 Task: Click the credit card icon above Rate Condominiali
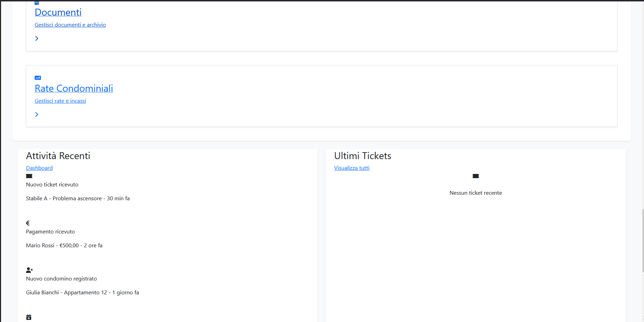click(x=38, y=78)
